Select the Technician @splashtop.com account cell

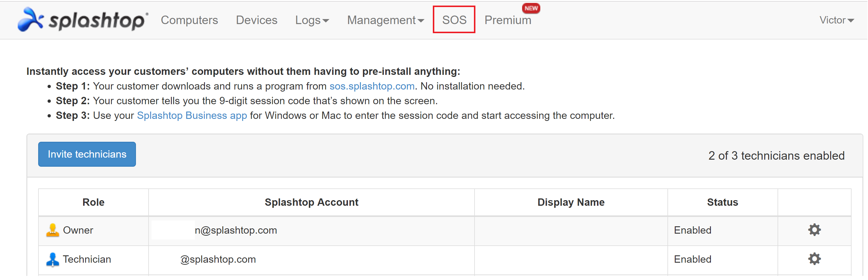[x=311, y=260]
